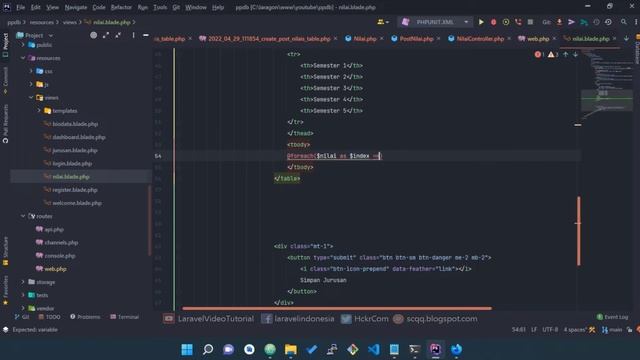This screenshot has height=360, width=640.
Task: Open the Code With Me people icon
Action: pyautogui.click(x=382, y=22)
